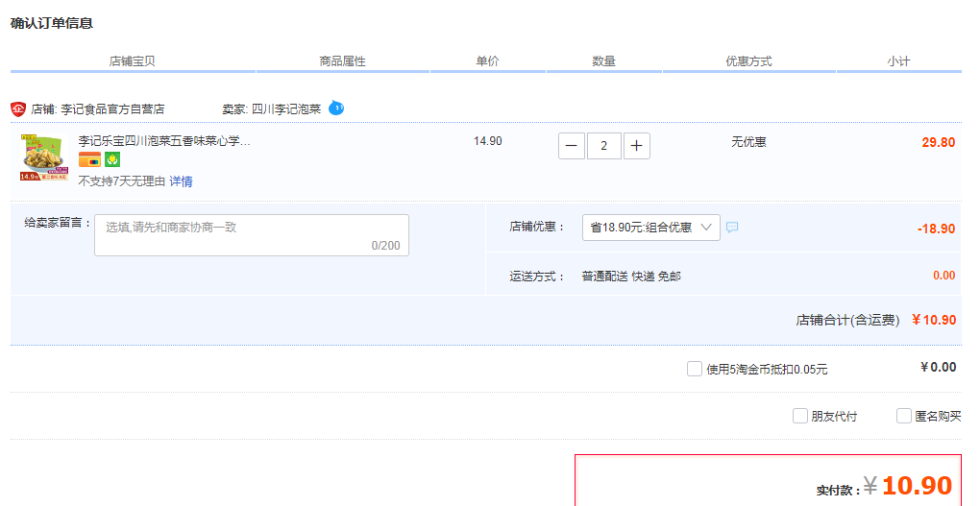This screenshot has height=506, width=980.
Task: Open Wangwang chat icon next to 四川李记泡菜
Action: click(x=336, y=108)
